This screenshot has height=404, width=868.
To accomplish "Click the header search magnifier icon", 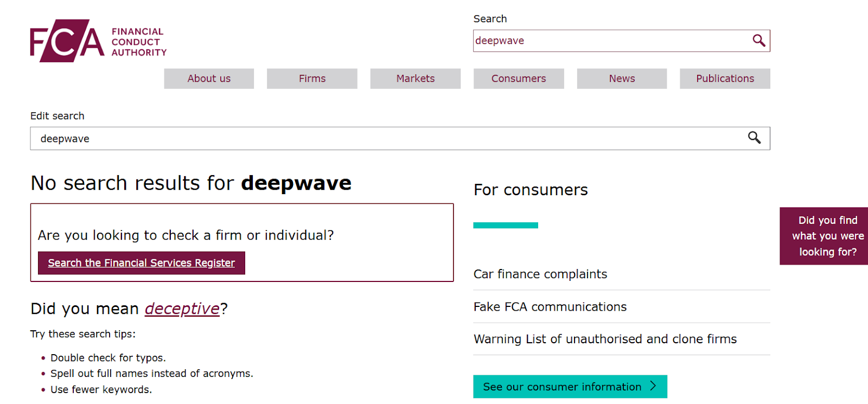I will [758, 41].
